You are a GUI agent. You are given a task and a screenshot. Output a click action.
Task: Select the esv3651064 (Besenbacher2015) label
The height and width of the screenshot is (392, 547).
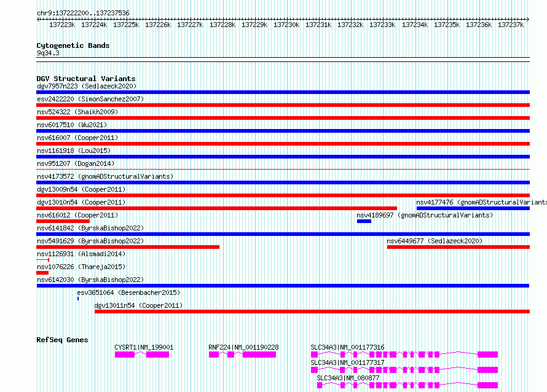[x=128, y=292]
